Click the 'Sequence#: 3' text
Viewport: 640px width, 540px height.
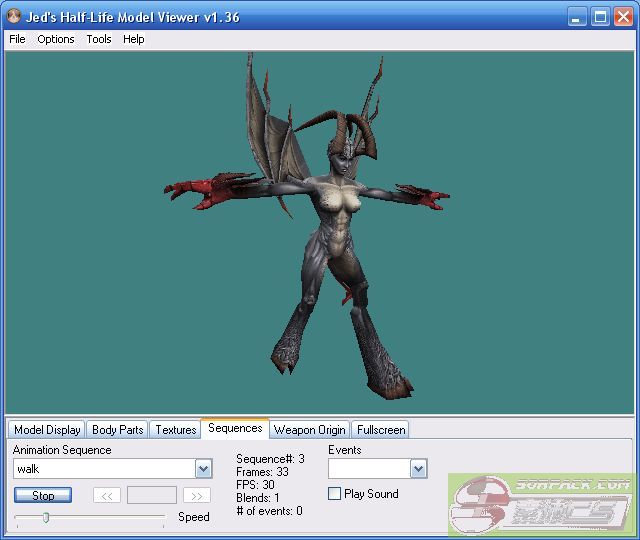click(270, 459)
